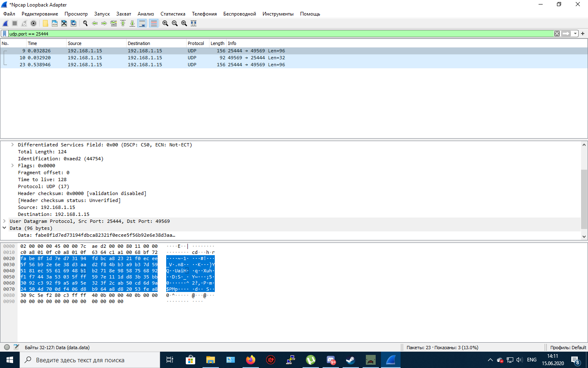Open the Файл menu

[9, 14]
